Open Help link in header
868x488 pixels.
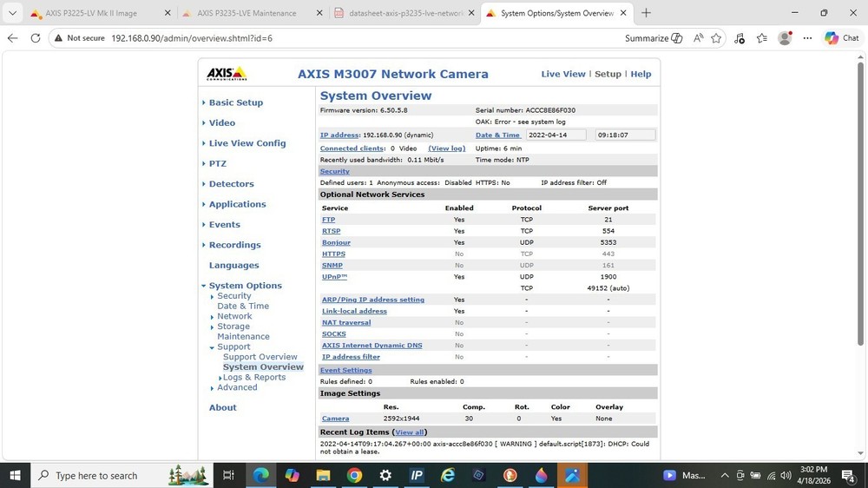coord(641,74)
